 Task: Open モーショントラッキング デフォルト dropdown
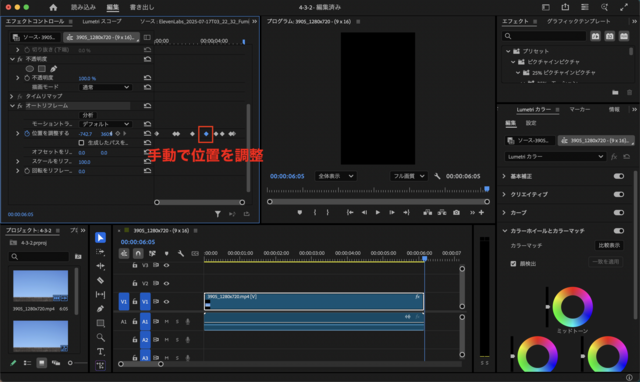pyautogui.click(x=105, y=124)
